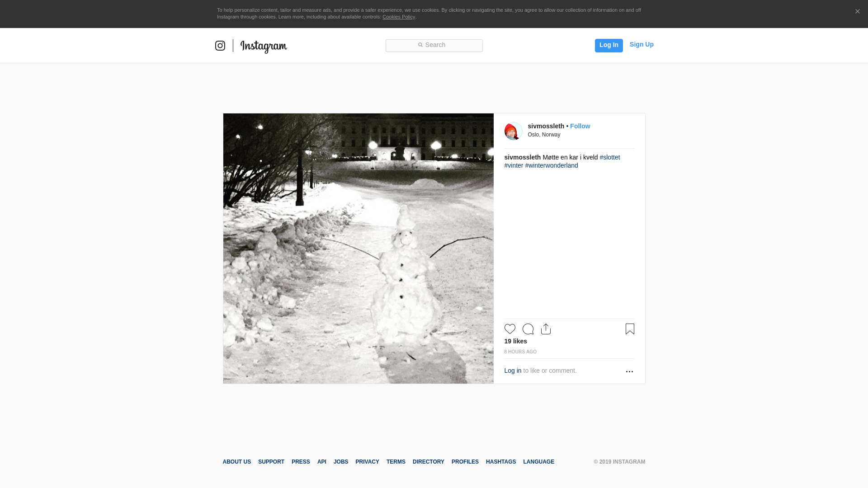The height and width of the screenshot is (488, 868).
Task: Like the post with heart icon
Action: tap(509, 329)
